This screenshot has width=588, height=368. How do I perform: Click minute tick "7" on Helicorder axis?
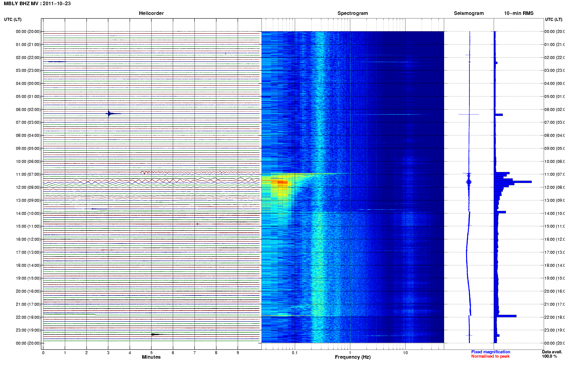(195, 353)
